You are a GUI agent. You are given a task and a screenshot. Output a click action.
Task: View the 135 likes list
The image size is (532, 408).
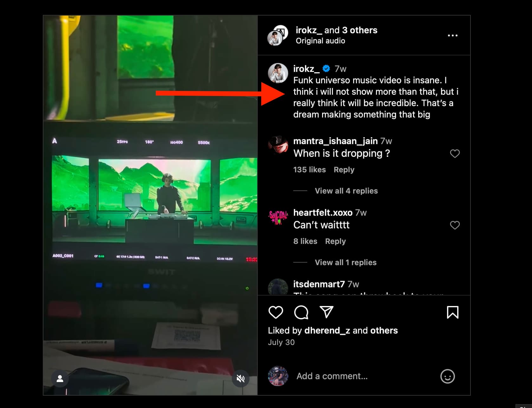click(309, 170)
